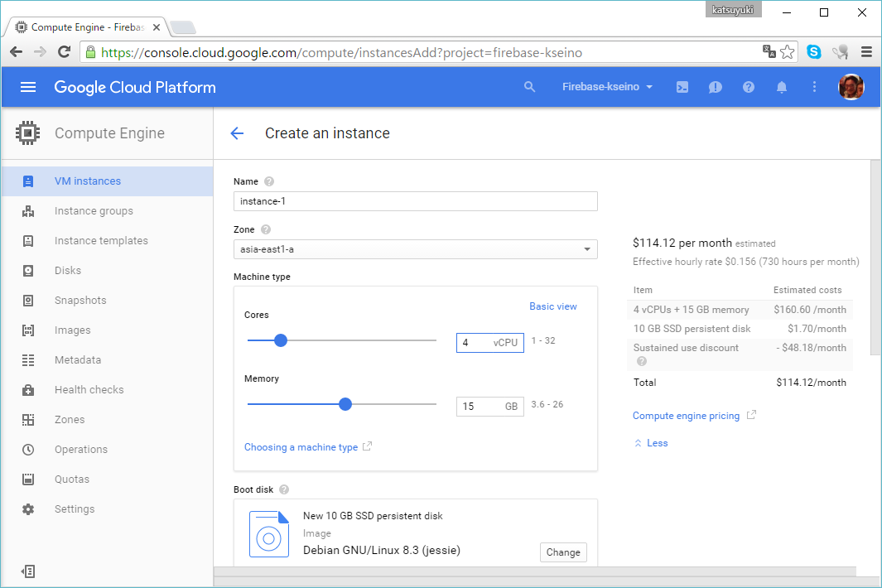Open the Firebase-kseino project selector
Viewport: 882px width, 588px height.
(x=607, y=87)
